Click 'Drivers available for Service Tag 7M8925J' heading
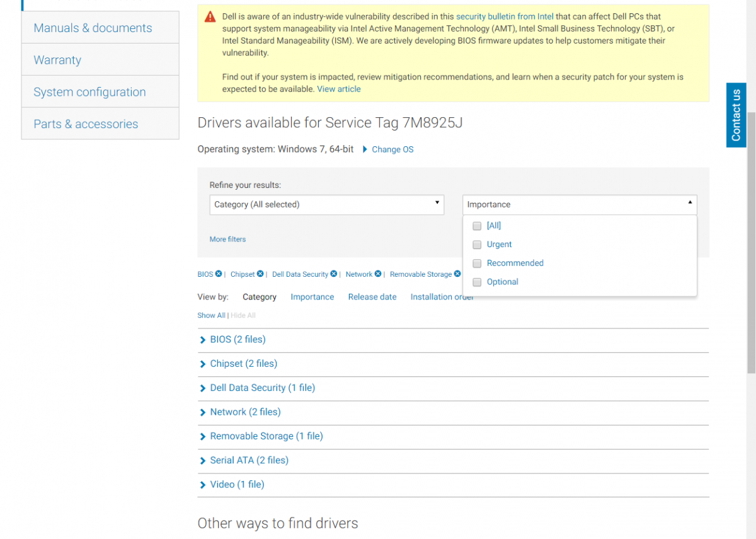This screenshot has height=539, width=756. 330,122
